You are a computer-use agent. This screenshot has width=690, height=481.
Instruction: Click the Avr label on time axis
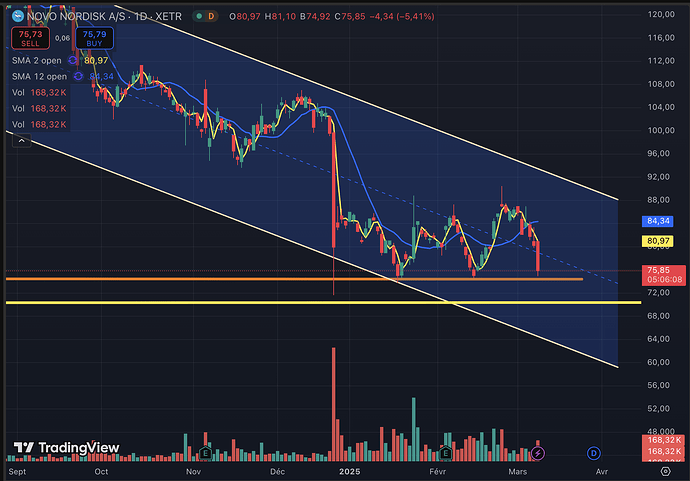602,471
